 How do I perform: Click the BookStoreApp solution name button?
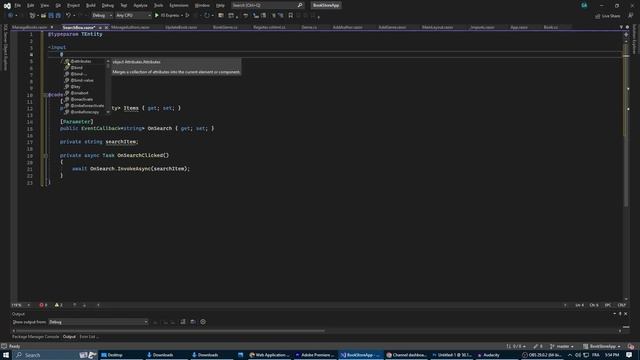(x=326, y=5)
